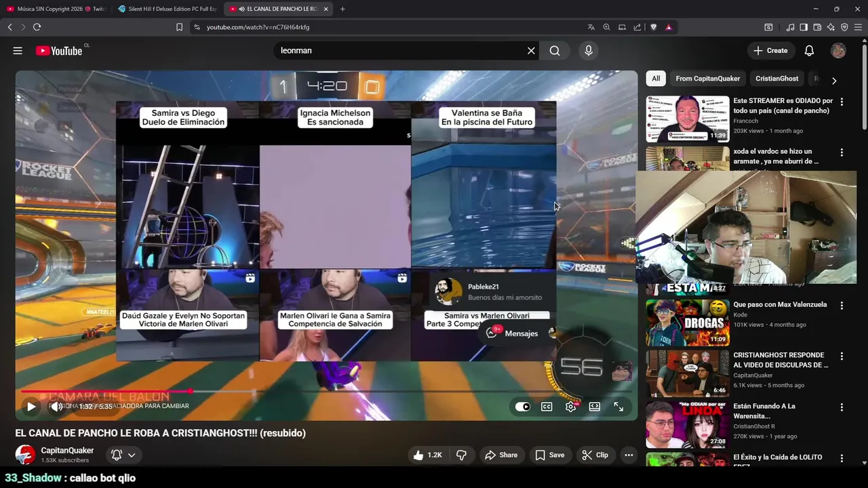Image resolution: width=868 pixels, height=488 pixels.
Task: Click the Create button
Action: (770, 51)
